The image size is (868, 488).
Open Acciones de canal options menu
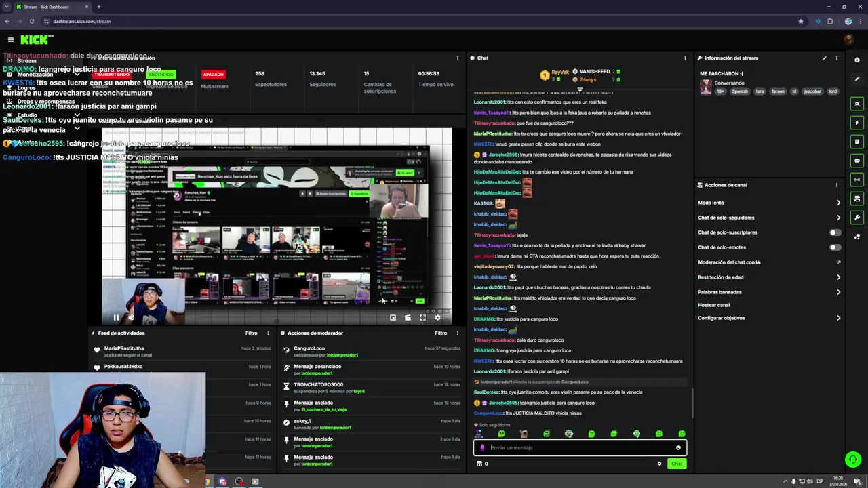(836, 185)
